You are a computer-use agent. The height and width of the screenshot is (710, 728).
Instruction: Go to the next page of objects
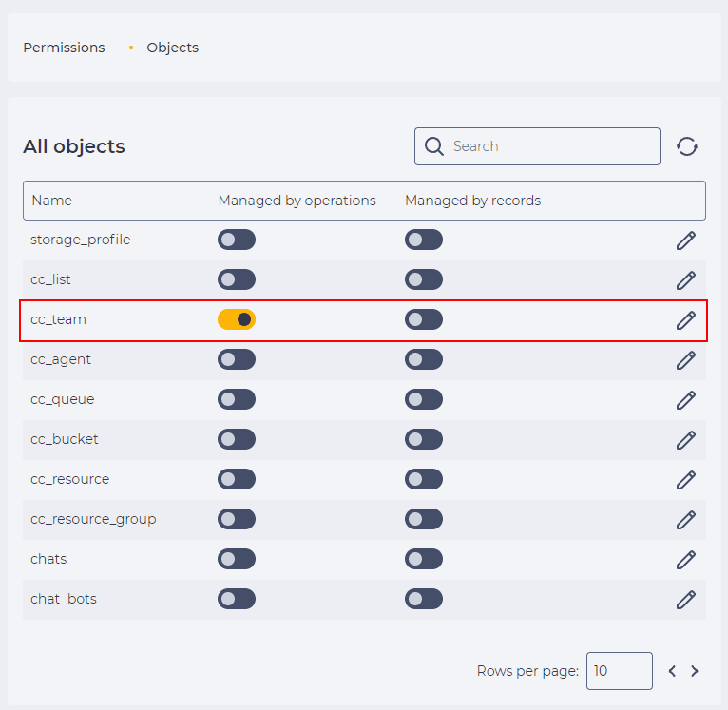click(695, 671)
